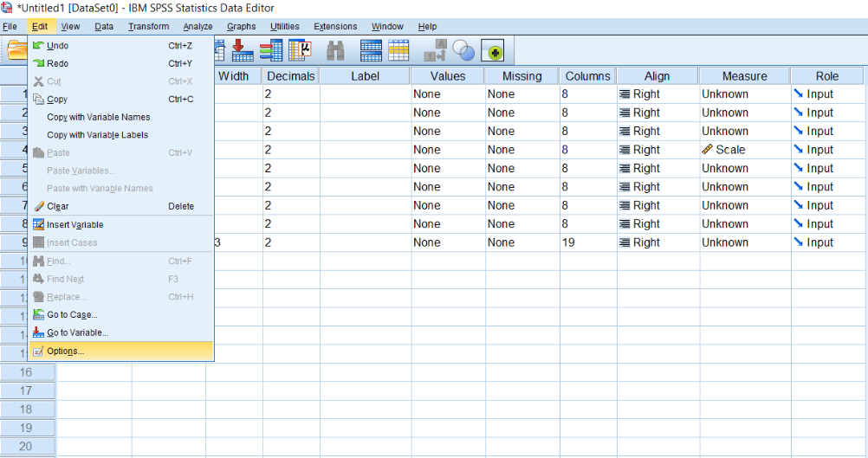Click the Show All Variables green plus icon

(x=493, y=51)
